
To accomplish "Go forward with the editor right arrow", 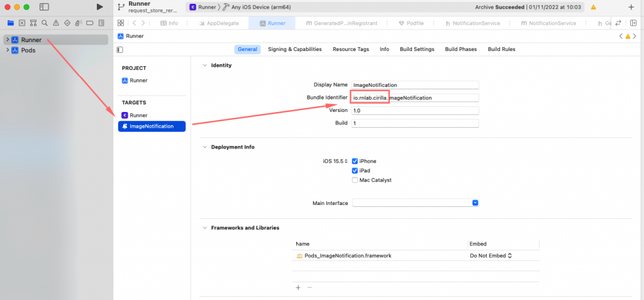I will [143, 23].
